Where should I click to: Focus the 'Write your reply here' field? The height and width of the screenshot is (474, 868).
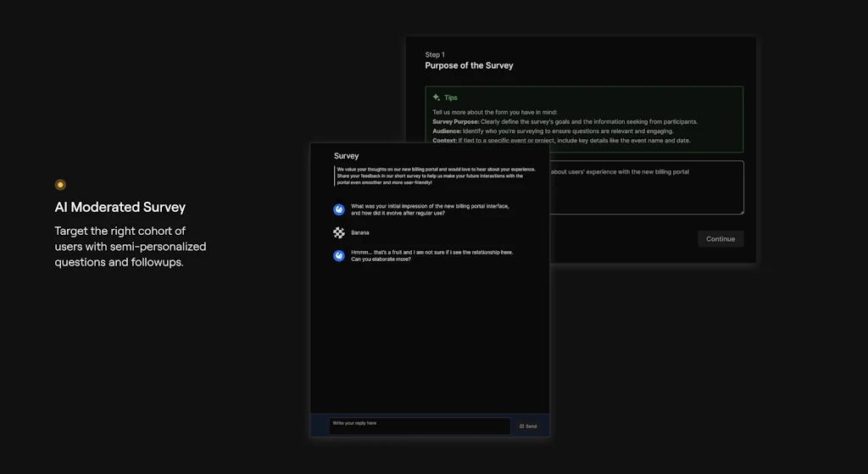pyautogui.click(x=420, y=426)
